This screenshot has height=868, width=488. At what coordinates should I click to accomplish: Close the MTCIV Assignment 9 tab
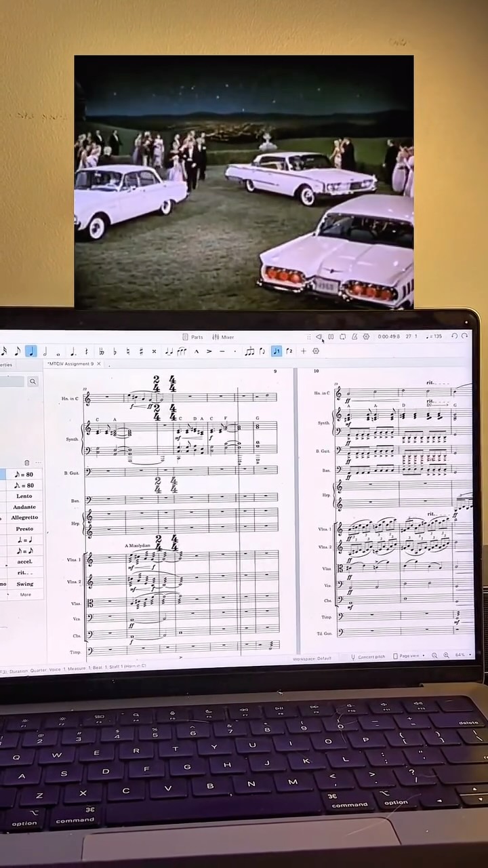[x=99, y=364]
